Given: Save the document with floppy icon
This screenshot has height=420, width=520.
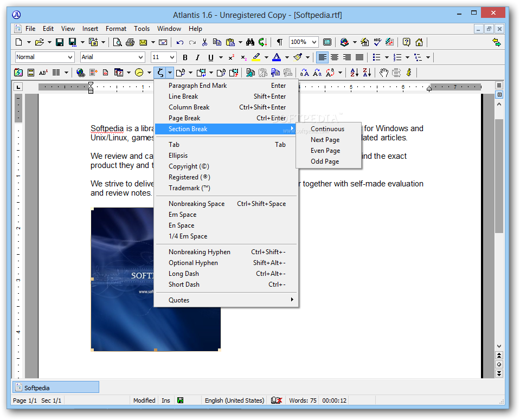Looking at the screenshot, I should click(60, 42).
